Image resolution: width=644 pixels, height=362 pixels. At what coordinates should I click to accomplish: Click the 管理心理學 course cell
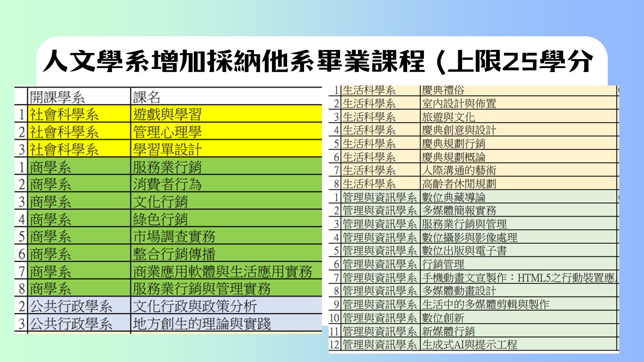[x=167, y=132]
